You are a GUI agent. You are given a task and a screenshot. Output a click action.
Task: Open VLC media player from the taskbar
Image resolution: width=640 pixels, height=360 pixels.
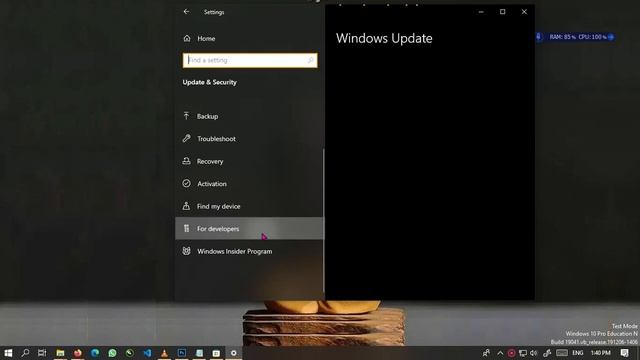(164, 353)
